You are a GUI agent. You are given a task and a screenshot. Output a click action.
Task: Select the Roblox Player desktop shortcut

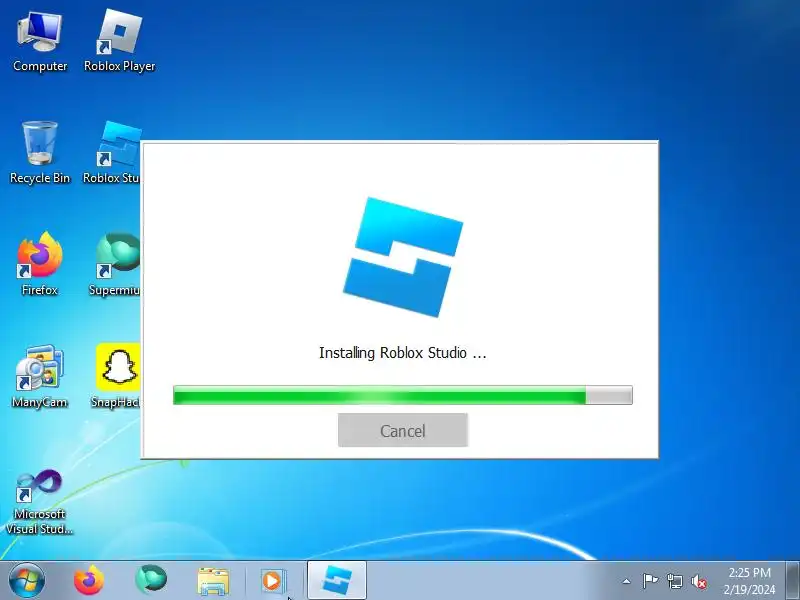point(119,42)
